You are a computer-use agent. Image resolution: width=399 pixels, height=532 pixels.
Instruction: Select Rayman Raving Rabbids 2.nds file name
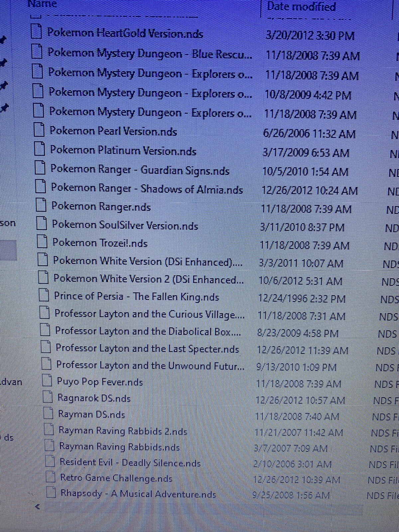click(123, 431)
